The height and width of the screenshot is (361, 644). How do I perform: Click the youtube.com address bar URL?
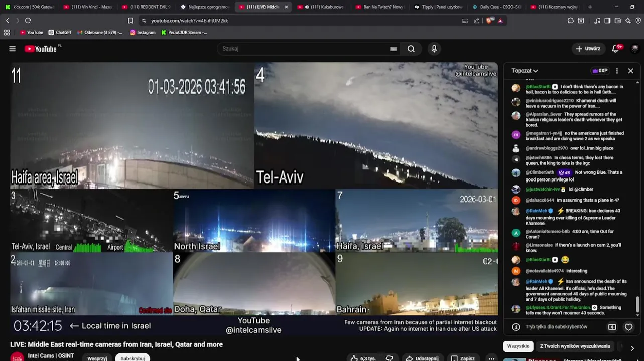(190, 21)
